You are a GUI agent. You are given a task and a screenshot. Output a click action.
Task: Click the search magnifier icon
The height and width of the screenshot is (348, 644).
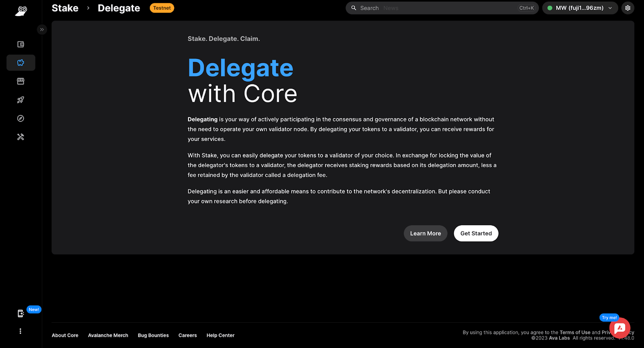pos(354,8)
